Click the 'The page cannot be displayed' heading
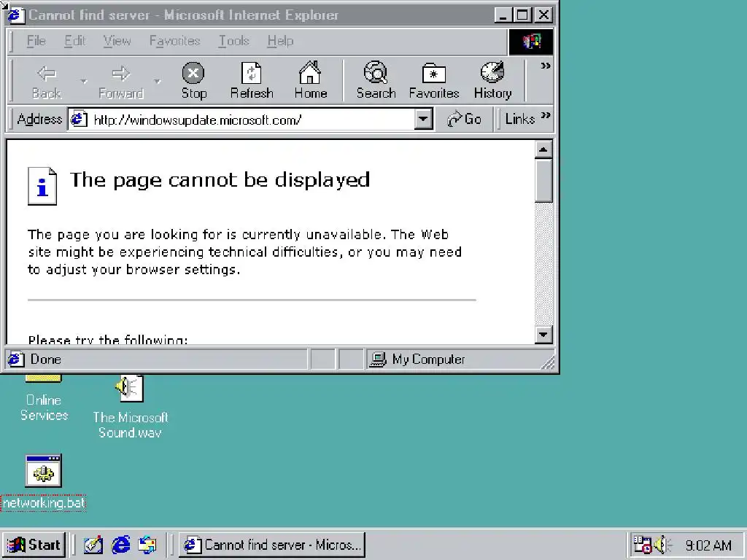The height and width of the screenshot is (560, 747). (220, 180)
